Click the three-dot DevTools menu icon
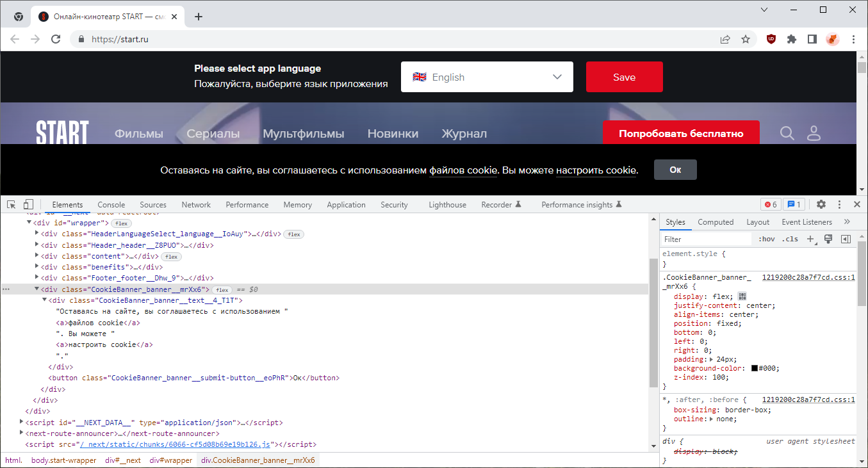Screen dimensions: 868x468 point(839,204)
